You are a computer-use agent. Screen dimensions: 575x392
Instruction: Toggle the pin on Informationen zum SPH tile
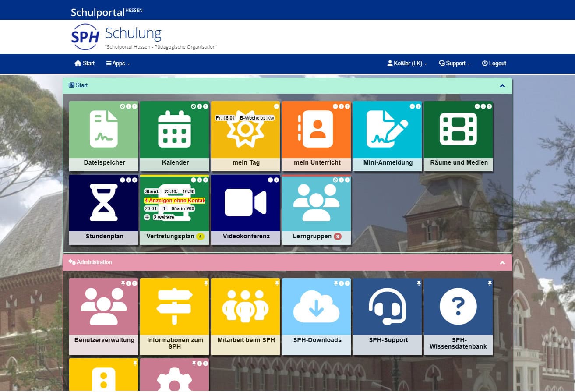[x=206, y=283]
